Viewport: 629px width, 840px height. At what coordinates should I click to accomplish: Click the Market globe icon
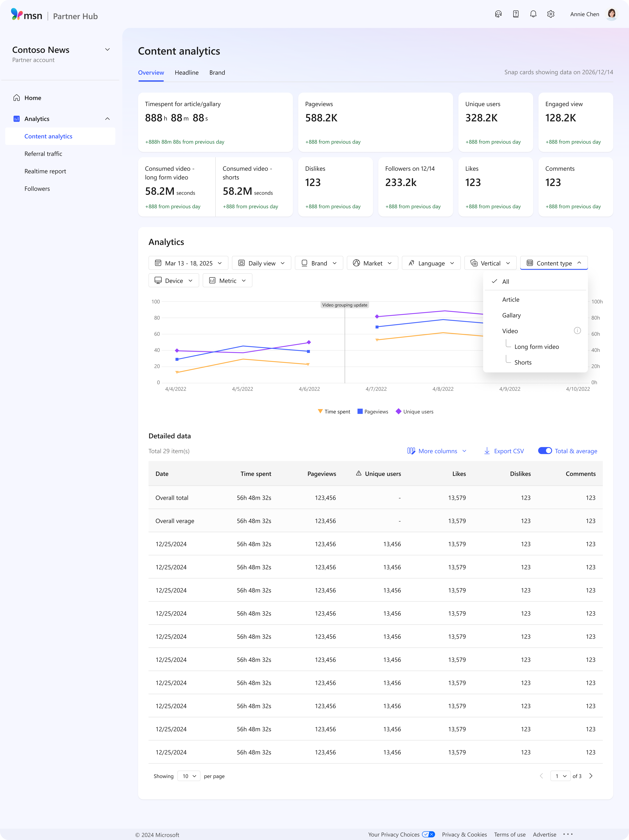pyautogui.click(x=356, y=263)
